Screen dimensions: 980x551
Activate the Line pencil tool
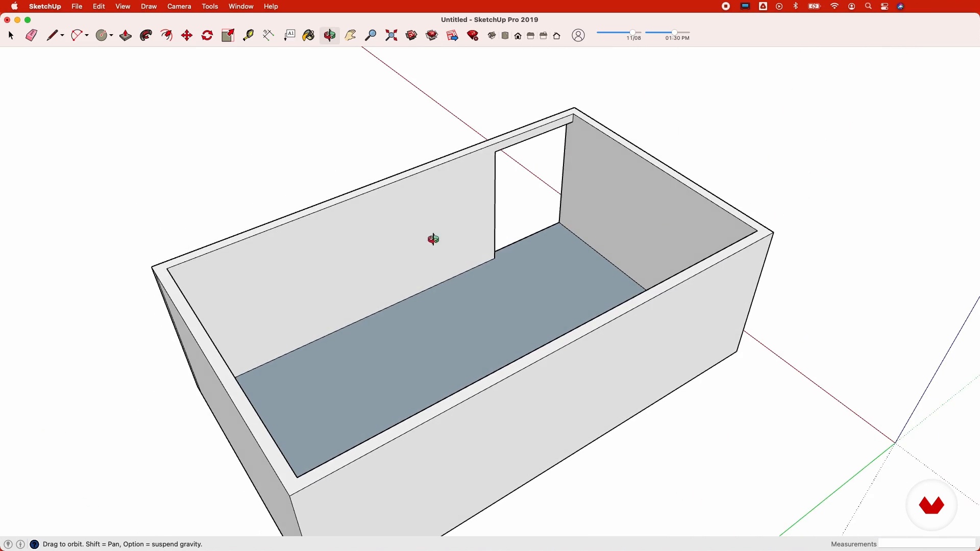coord(53,35)
